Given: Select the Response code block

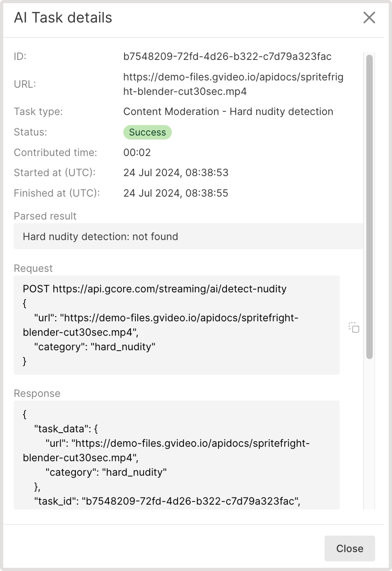Looking at the screenshot, I should click(x=177, y=455).
